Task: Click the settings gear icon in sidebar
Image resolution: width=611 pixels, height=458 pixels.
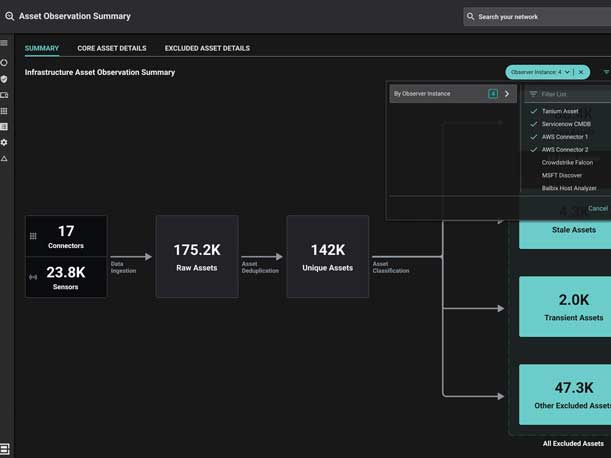Action: click(4, 142)
